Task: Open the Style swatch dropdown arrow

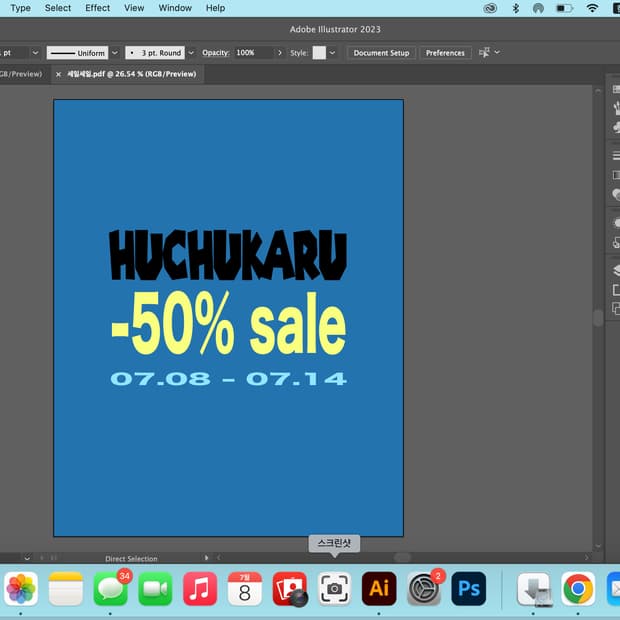Action: point(333,53)
